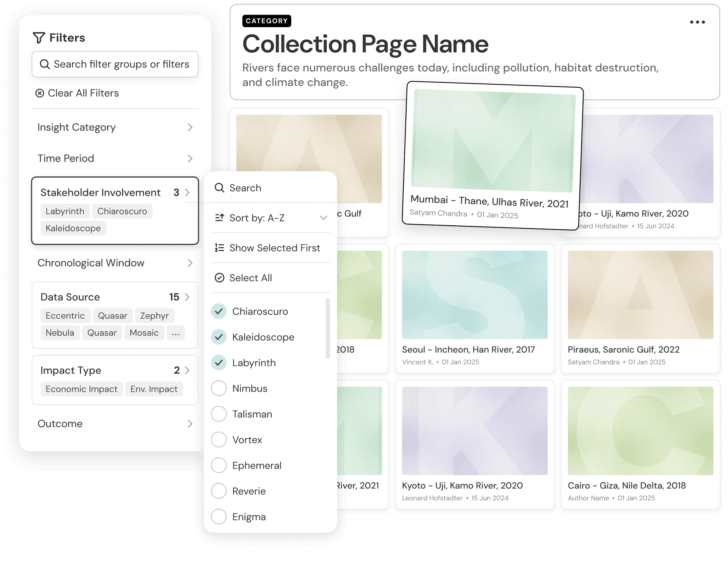The height and width of the screenshot is (563, 728).
Task: Click the Clear All Filters x icon
Action: pos(40,93)
